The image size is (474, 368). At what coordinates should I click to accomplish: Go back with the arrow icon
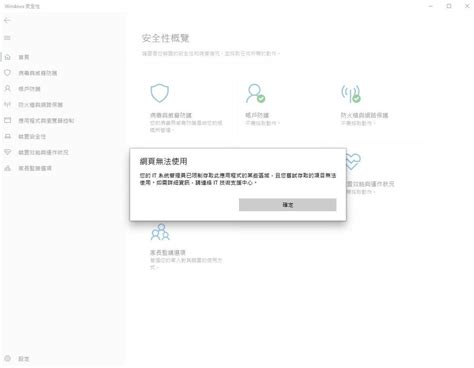tap(7, 21)
